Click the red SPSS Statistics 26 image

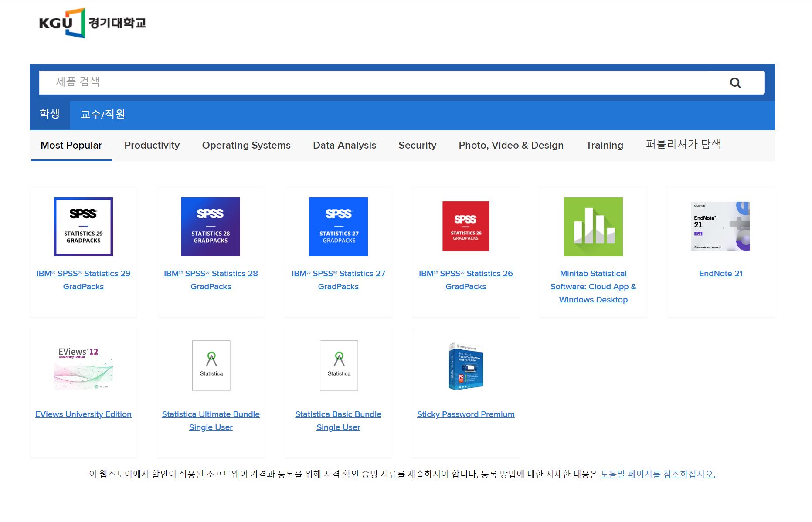coord(465,226)
